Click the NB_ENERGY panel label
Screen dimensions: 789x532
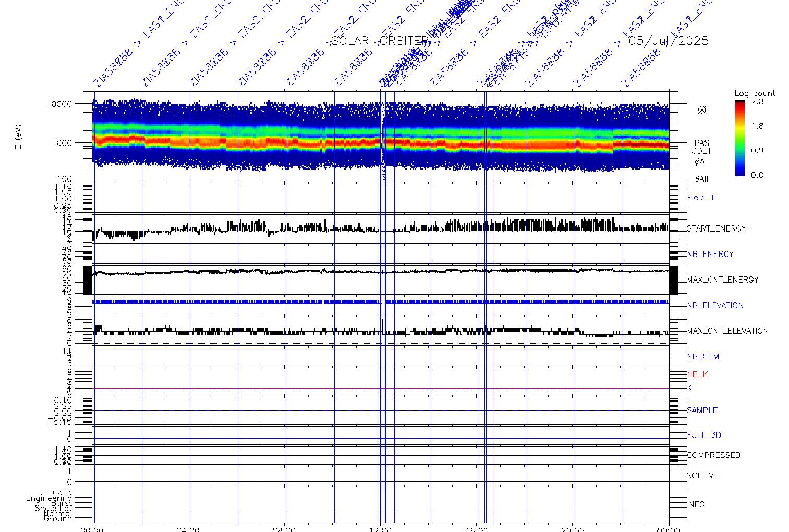(710, 254)
